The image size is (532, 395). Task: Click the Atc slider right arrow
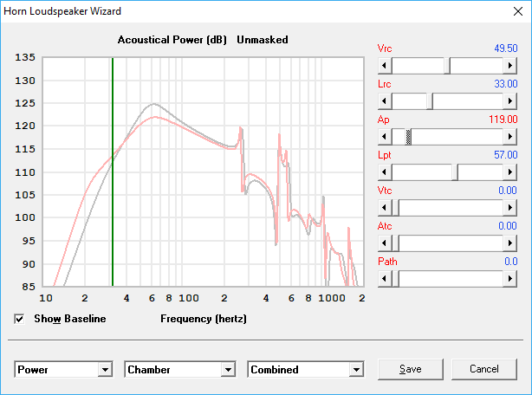point(510,243)
